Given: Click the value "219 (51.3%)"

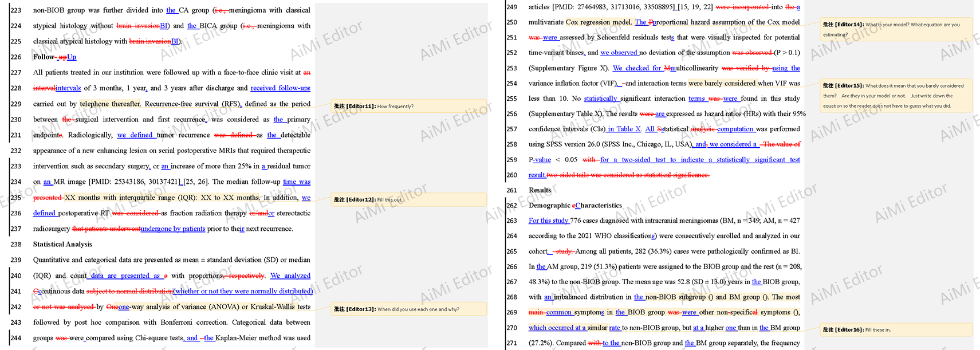Looking at the screenshot, I should coord(598,267).
